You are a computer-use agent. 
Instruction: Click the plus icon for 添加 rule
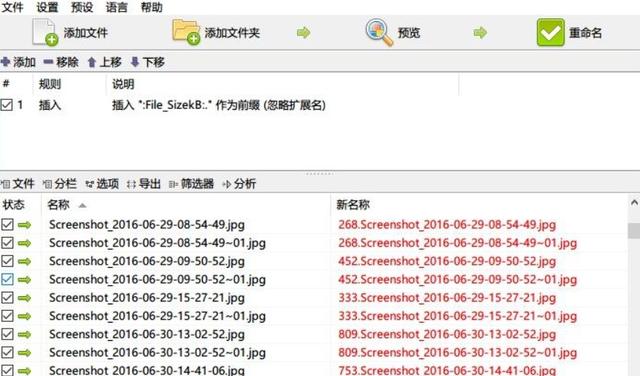[6, 62]
